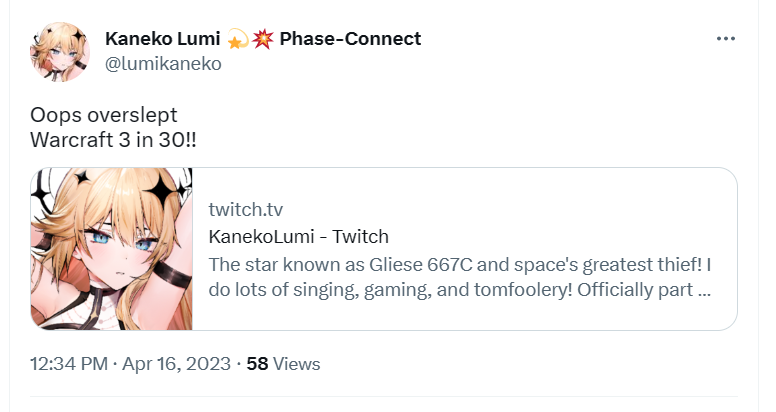Select the "Warcraft 3 in 30!!" line
Viewport: 776px width, 412px height.
pos(113,137)
